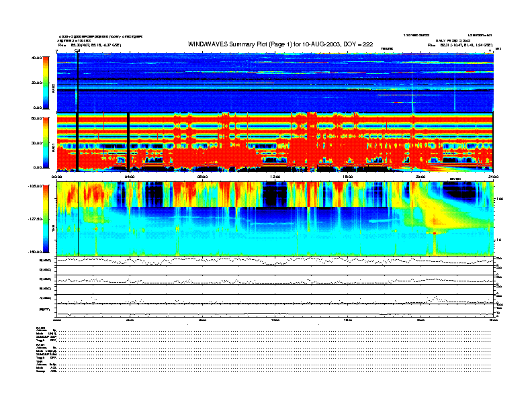Viewport: 532px width, 411px height.
Task: Click the WIND/WAVES Summary Plot title
Action: click(x=280, y=44)
